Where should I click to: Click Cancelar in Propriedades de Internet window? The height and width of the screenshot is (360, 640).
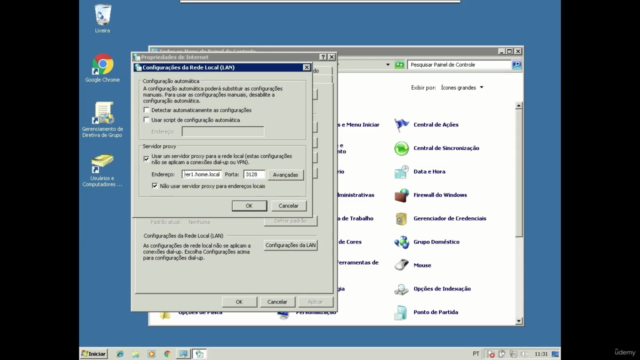[277, 302]
